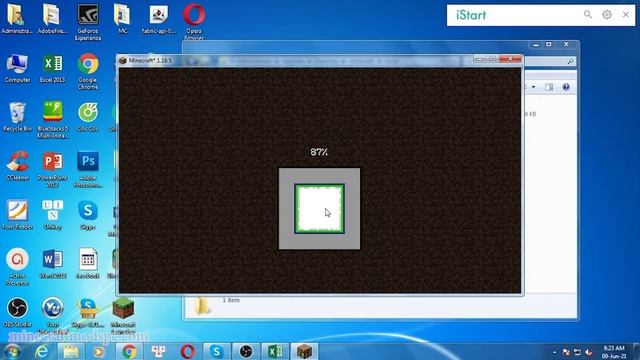
Task: Click the Explorer window search box
Action: point(549,61)
